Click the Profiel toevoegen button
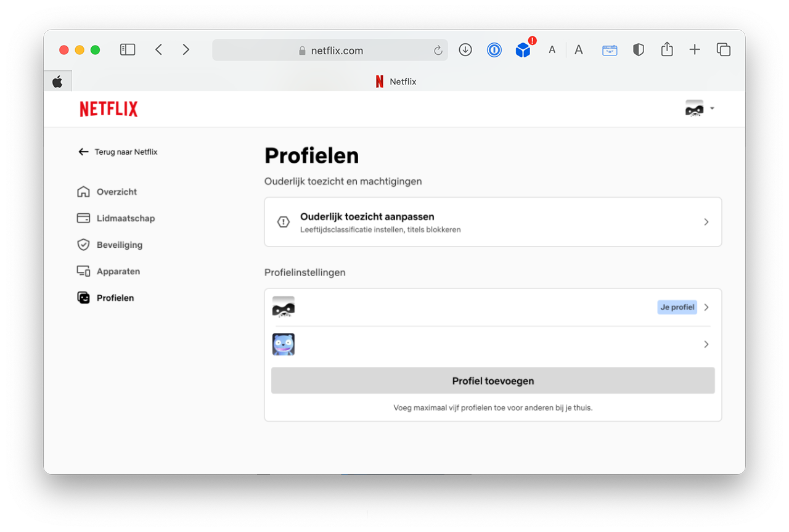The width and height of the screenshot is (789, 532). 493,381
